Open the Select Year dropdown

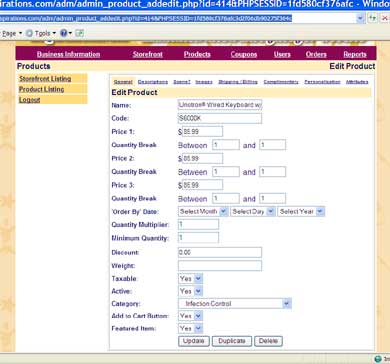point(301,212)
